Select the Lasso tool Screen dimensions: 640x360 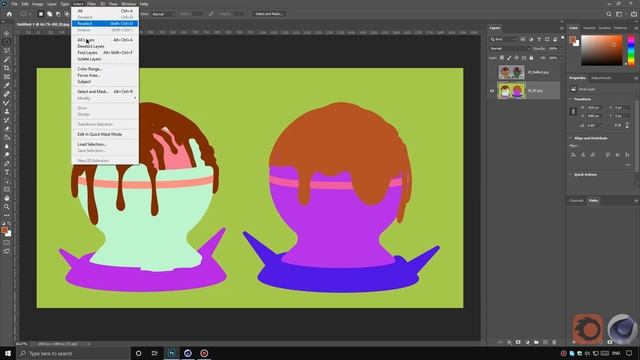coord(7,51)
